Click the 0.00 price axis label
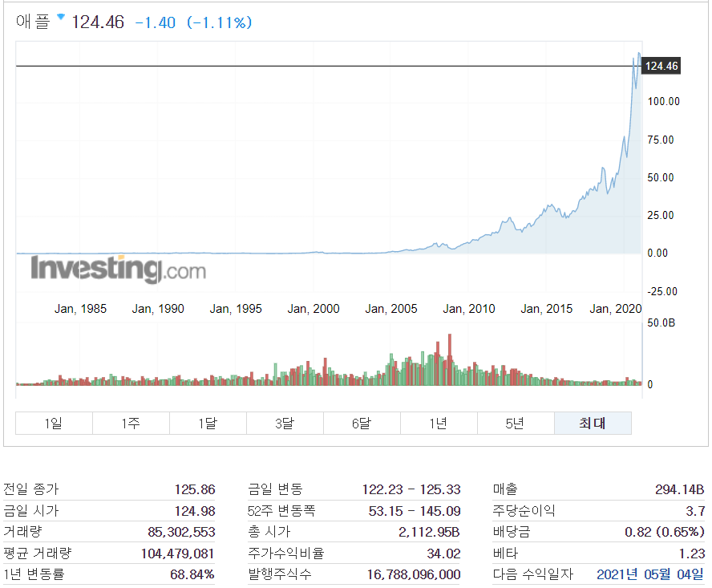 (x=657, y=253)
